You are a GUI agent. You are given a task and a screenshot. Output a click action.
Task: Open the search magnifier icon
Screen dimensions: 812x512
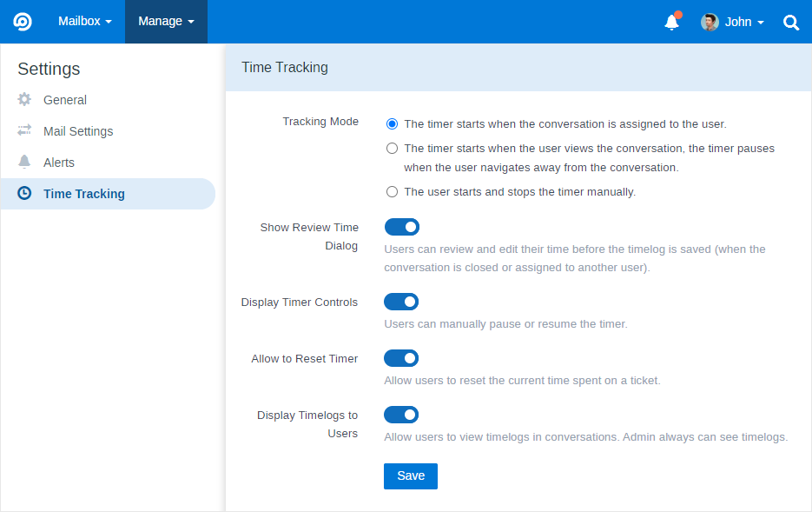coord(790,23)
